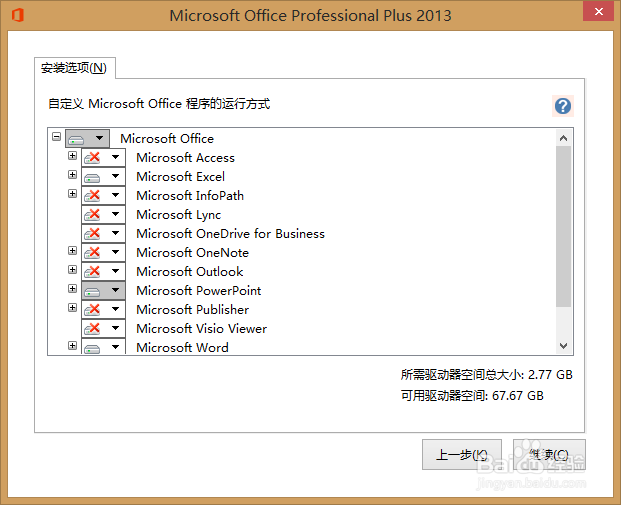Open the Microsoft Publisher install options dropdown
621x505 pixels.
point(115,310)
